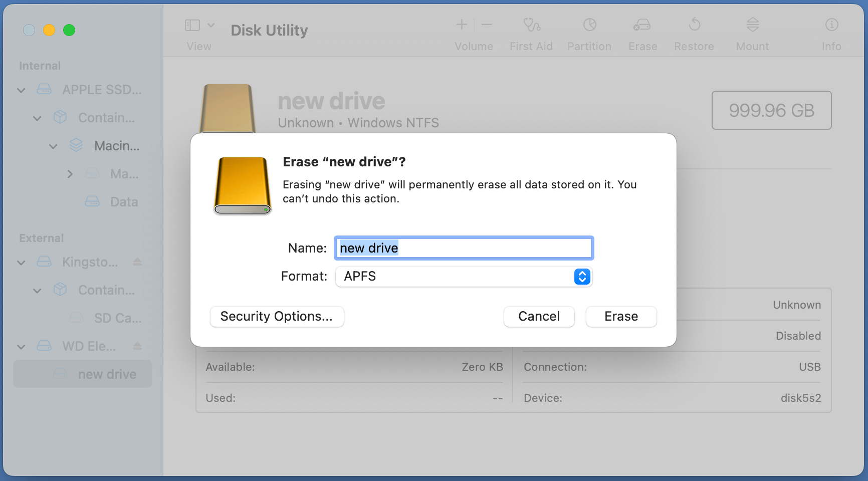The image size is (868, 481).
Task: Add a volume with the plus icon
Action: pos(461,24)
